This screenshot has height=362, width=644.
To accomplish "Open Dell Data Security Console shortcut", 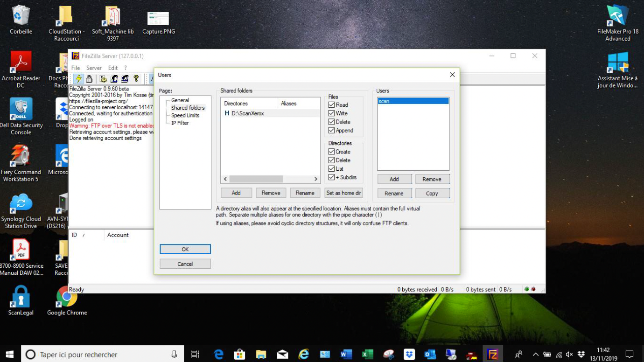I will (x=21, y=116).
